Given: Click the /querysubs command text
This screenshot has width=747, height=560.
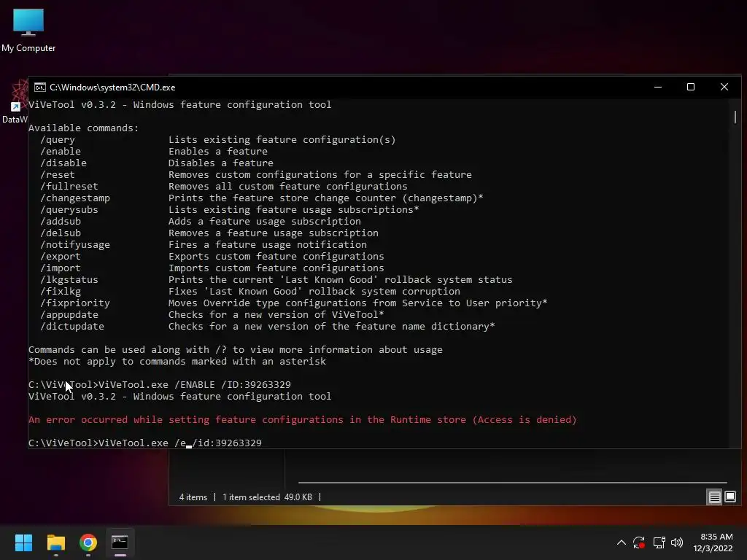Looking at the screenshot, I should tap(69, 209).
